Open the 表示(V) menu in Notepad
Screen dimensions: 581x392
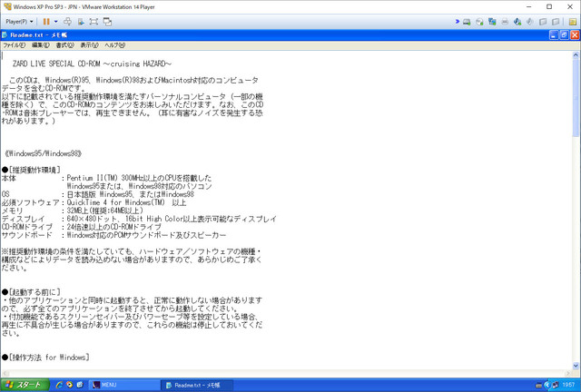tap(89, 45)
